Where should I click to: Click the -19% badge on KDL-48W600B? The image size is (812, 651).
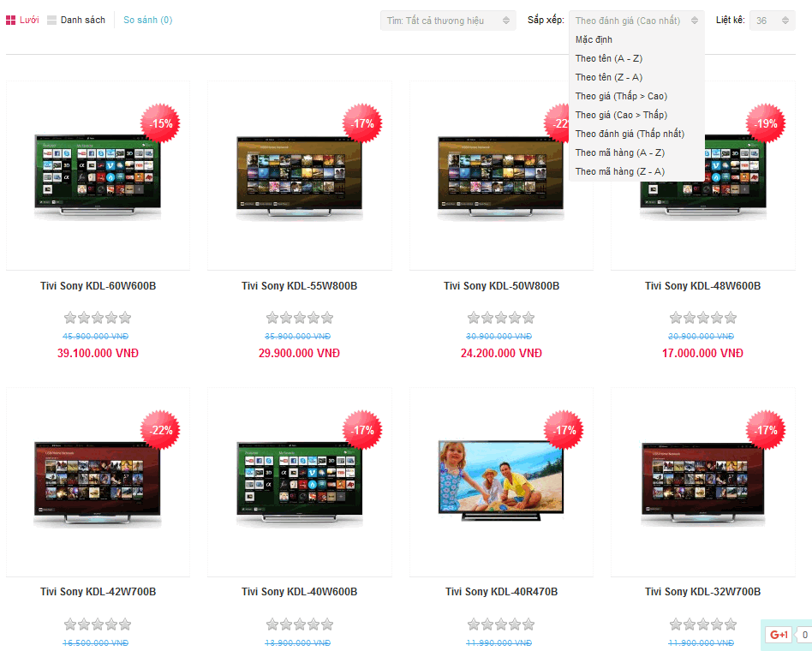coord(766,123)
